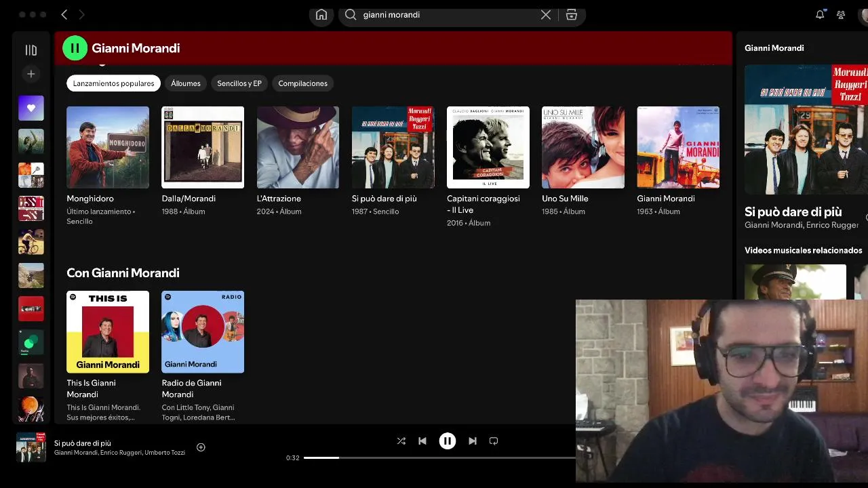Create a playlist with plus icon
This screenshot has height=488, width=868.
click(x=31, y=74)
